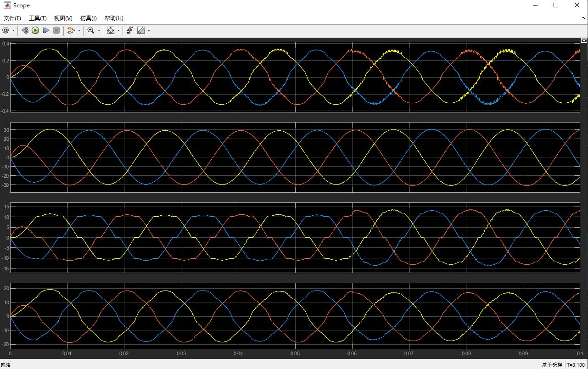588x369 pixels.
Task: Expand the dropdown arrow beside the gear icon
Action: click(x=13, y=30)
